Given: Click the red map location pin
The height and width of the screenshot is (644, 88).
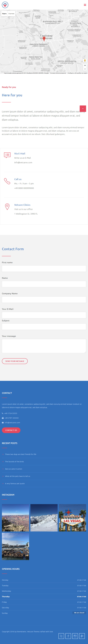Looking at the screenshot, I should point(44,39).
